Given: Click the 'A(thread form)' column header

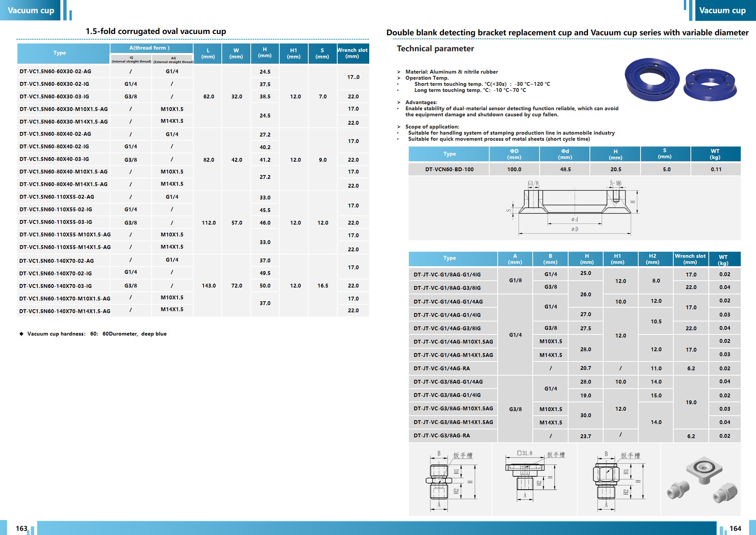Looking at the screenshot, I should 149,48.
